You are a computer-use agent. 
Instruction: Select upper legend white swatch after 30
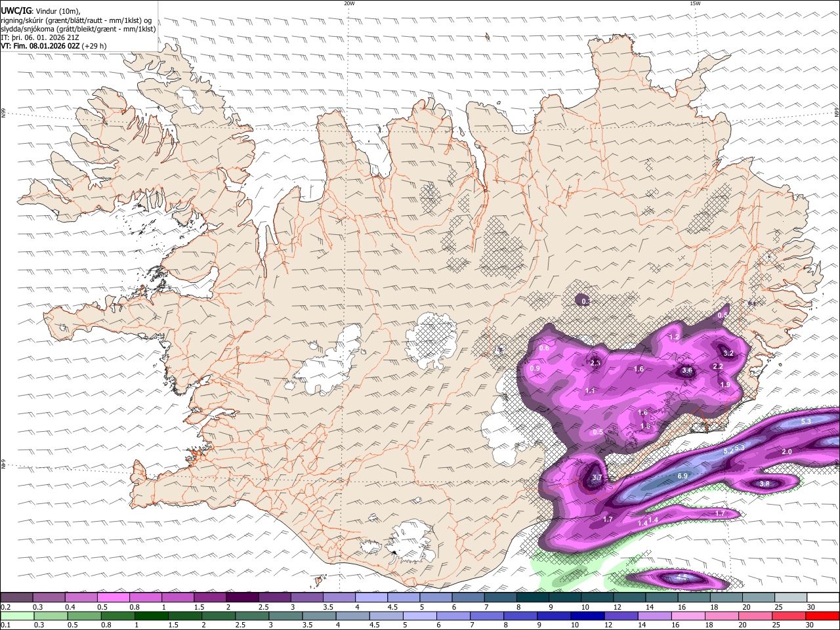tap(822, 598)
